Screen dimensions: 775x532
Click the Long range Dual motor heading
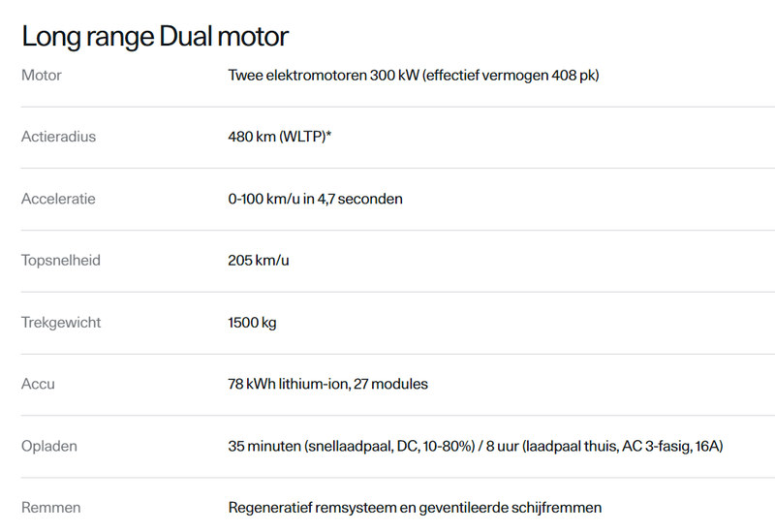coord(155,37)
